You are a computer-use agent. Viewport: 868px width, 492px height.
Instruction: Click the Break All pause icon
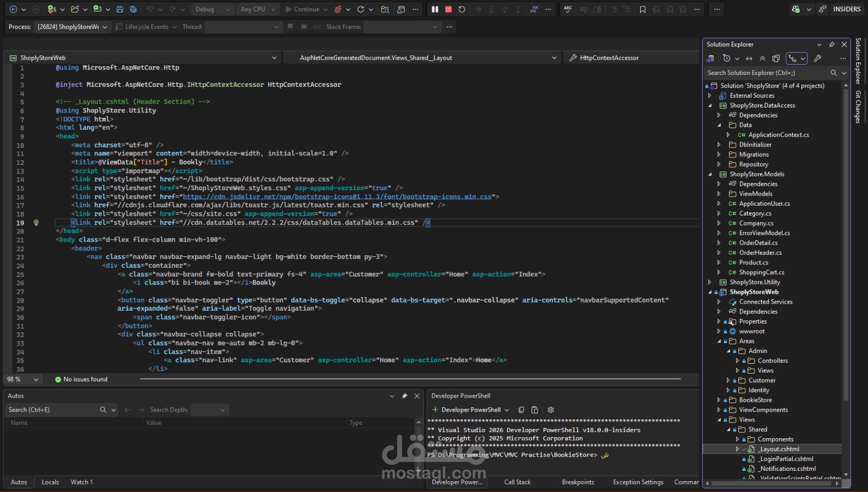435,9
